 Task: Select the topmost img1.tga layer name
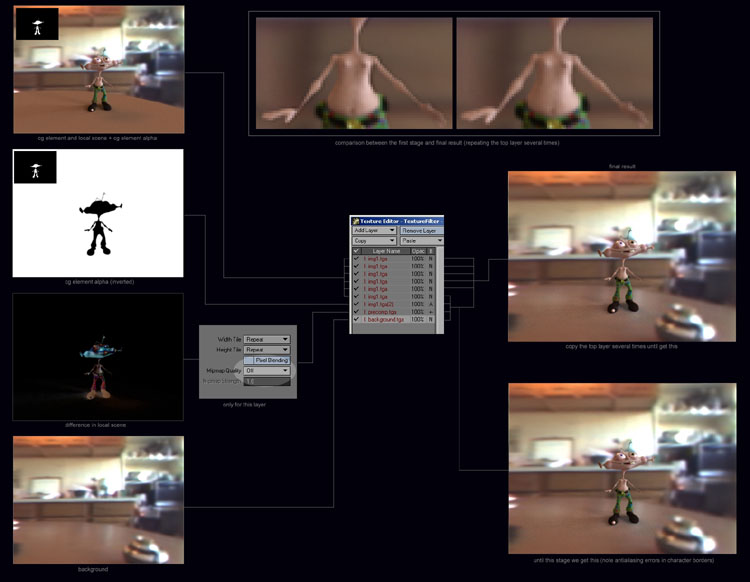coord(377,259)
